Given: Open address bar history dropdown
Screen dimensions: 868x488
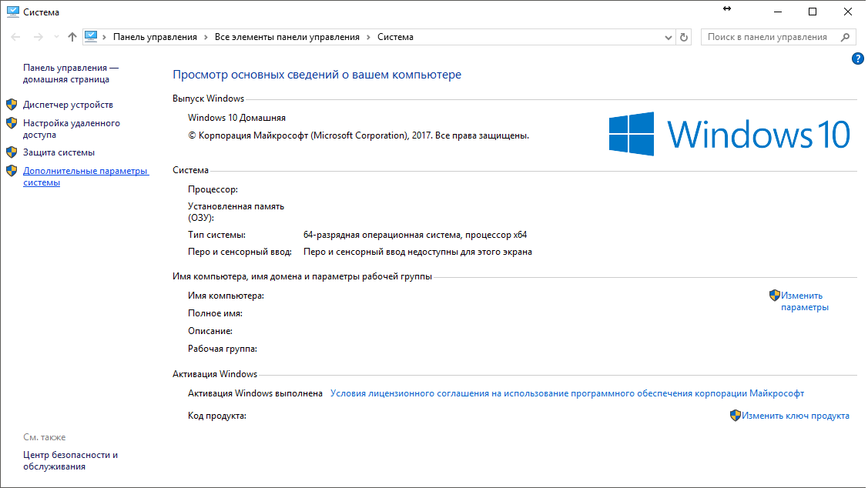Looking at the screenshot, I should [669, 38].
